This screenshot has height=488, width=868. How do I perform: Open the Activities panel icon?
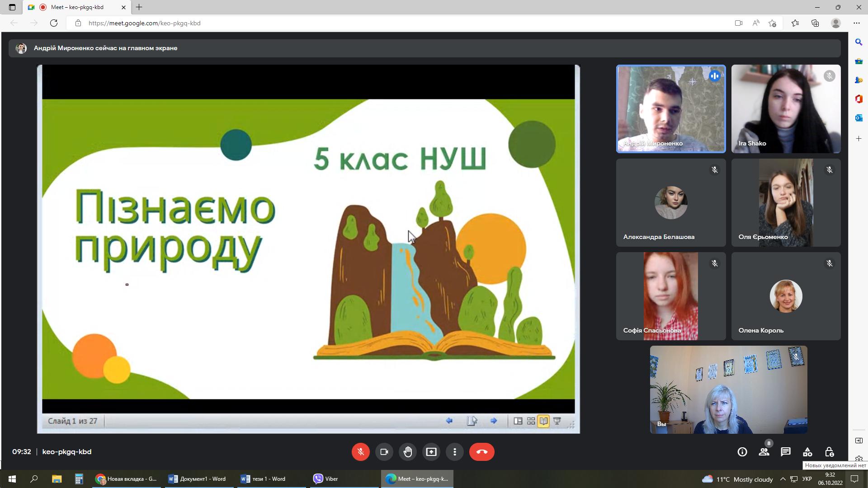[x=807, y=452]
